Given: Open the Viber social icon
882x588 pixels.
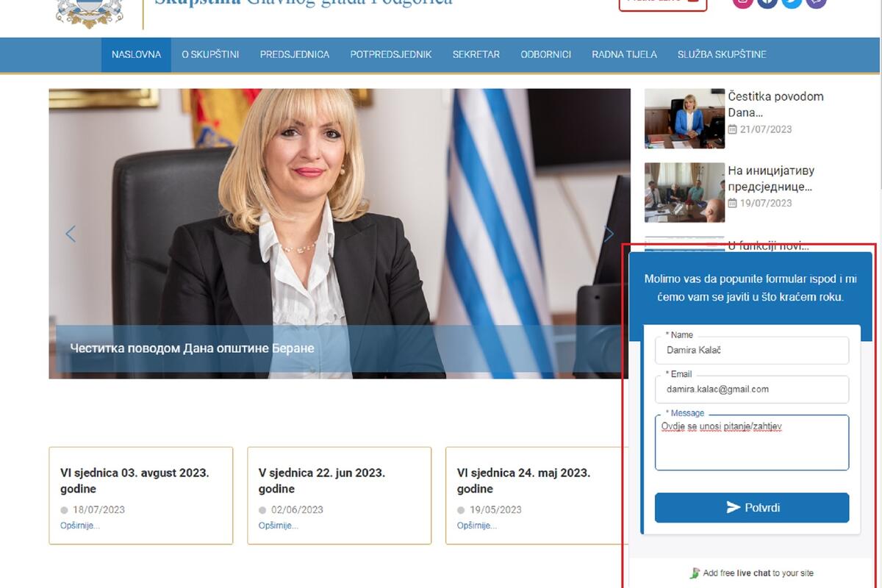Looking at the screenshot, I should click(816, 2).
